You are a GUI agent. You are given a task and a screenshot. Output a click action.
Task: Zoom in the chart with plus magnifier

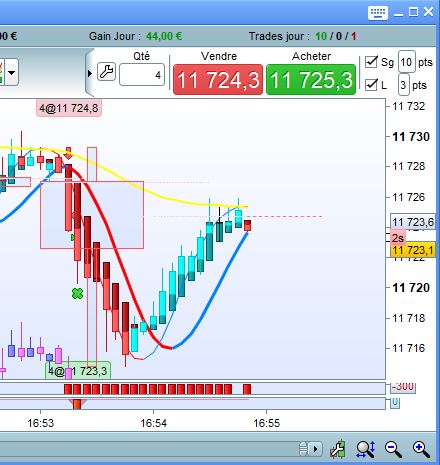421,449
